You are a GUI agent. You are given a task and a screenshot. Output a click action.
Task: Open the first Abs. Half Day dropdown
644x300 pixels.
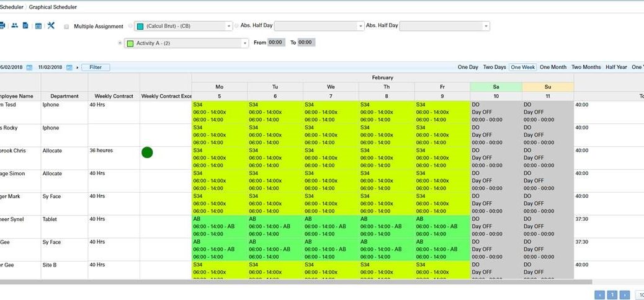tap(360, 26)
